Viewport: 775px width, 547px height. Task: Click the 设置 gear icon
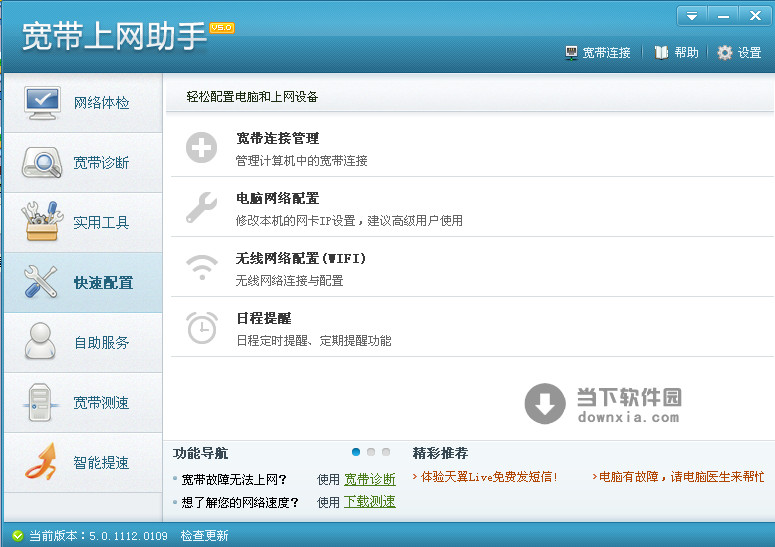coord(725,52)
